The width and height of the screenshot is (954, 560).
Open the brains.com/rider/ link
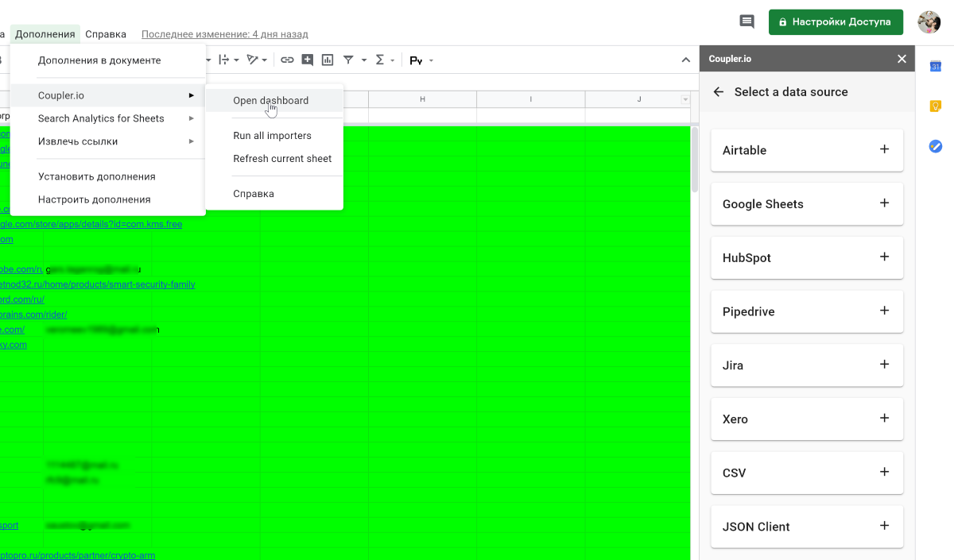33,315
